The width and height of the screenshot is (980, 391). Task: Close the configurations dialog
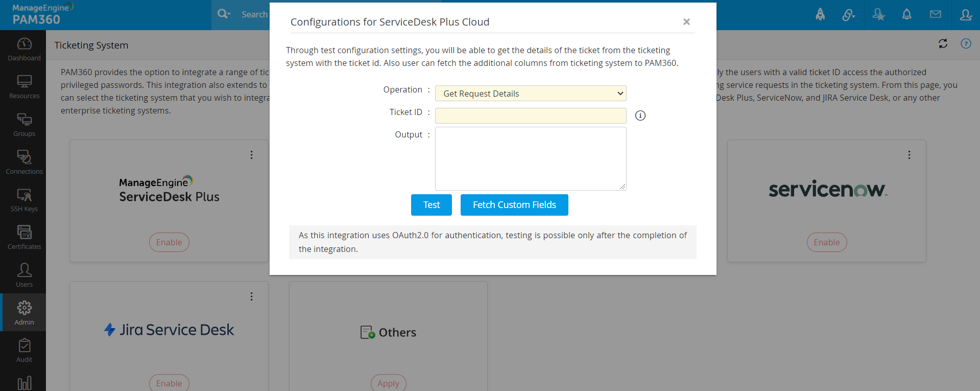point(686,22)
